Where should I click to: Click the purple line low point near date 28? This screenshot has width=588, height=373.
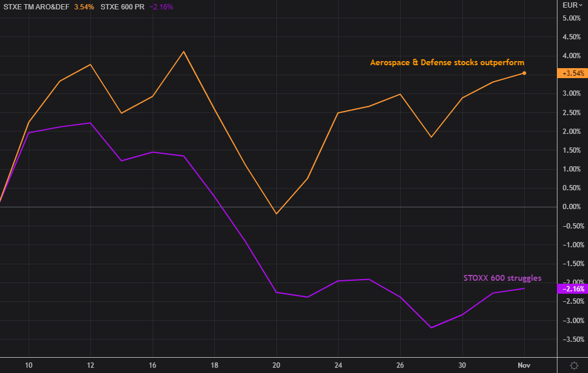point(431,328)
